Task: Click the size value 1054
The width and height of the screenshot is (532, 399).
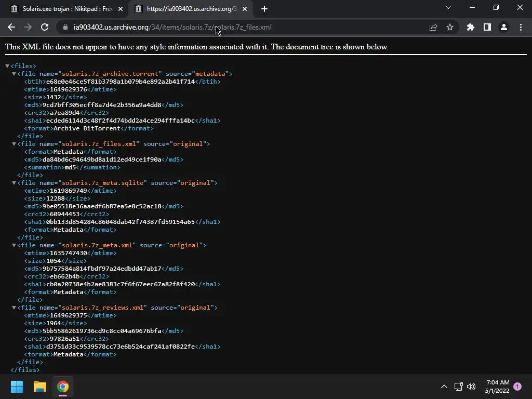Action: coord(54,261)
